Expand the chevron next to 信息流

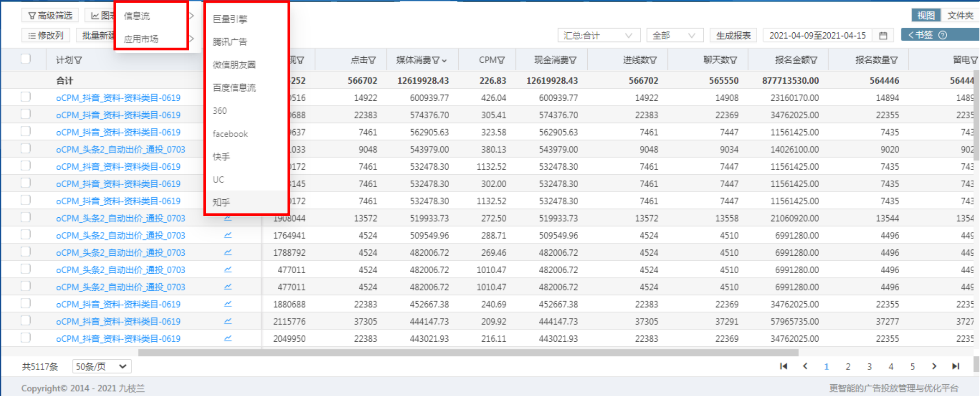(x=191, y=16)
